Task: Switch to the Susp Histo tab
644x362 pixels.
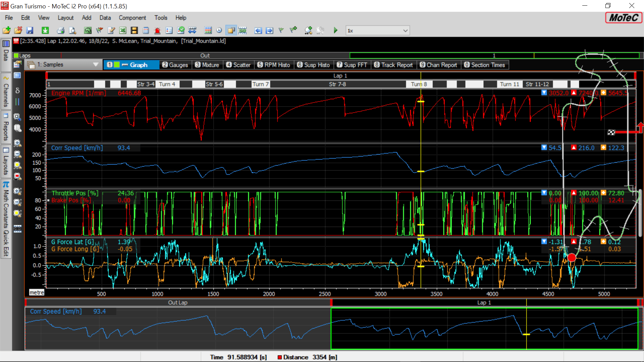Action: coord(313,65)
